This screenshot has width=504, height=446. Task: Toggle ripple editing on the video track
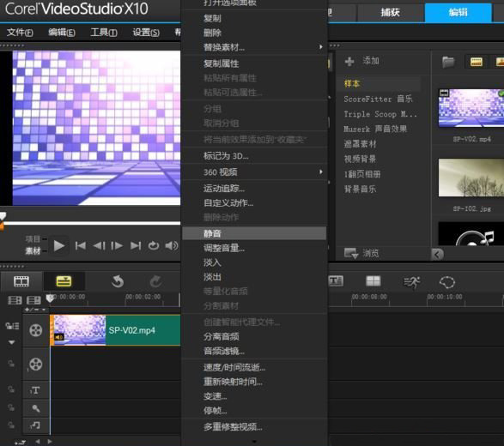tap(12, 326)
